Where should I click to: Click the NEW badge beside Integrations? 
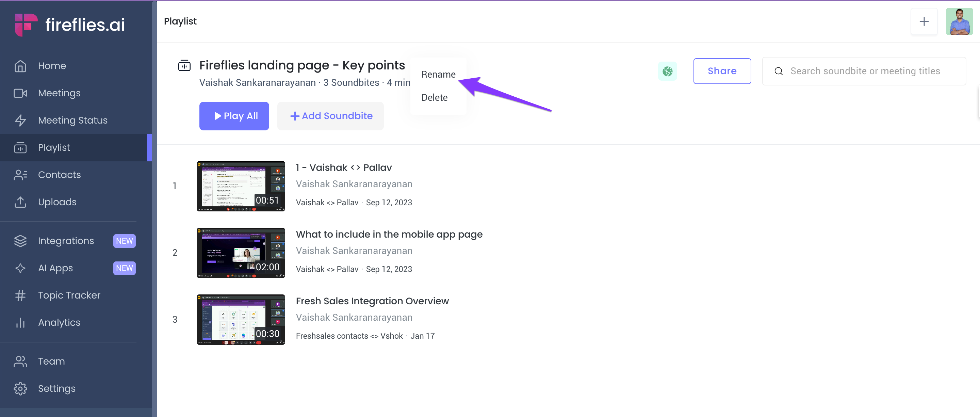coord(125,241)
